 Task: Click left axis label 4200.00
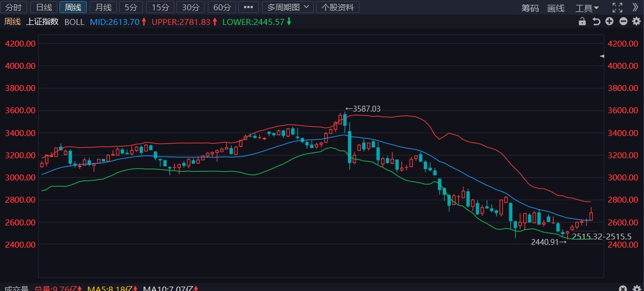[20, 43]
